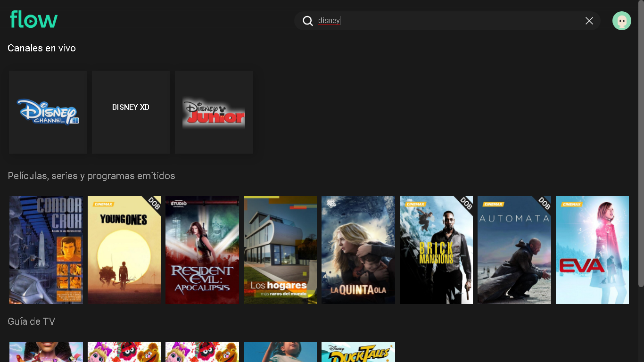Select the Condor Crux movie poster
This screenshot has height=362, width=644.
click(x=46, y=250)
